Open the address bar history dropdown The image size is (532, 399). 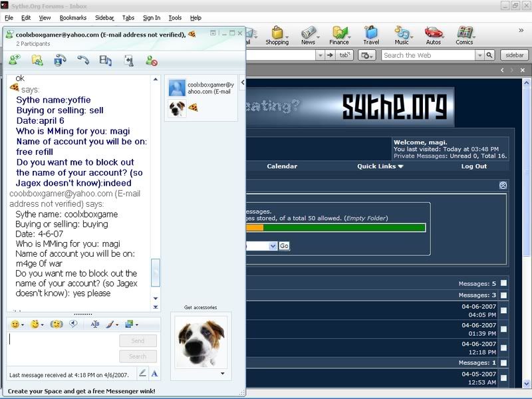[x=321, y=55]
